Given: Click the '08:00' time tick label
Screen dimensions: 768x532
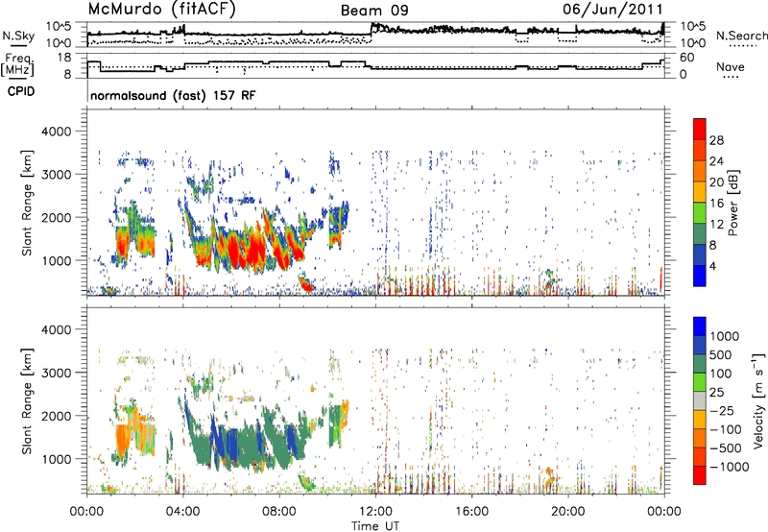Looking at the screenshot, I should click(x=279, y=512).
